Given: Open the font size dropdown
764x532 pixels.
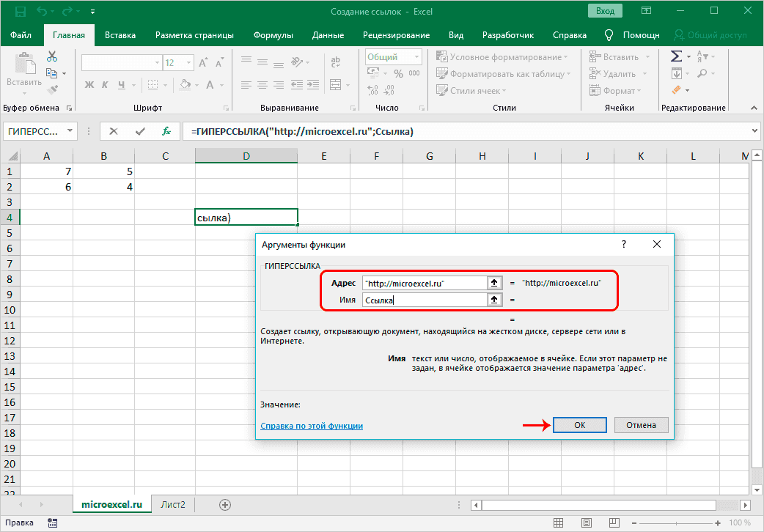Looking at the screenshot, I should [188, 63].
